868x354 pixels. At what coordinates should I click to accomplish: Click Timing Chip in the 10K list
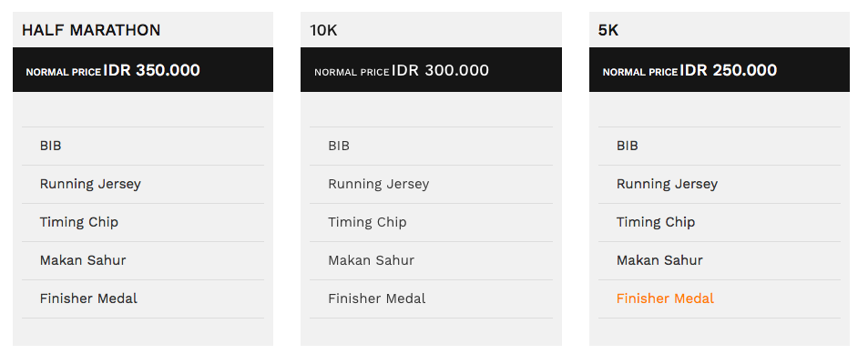coord(368,222)
